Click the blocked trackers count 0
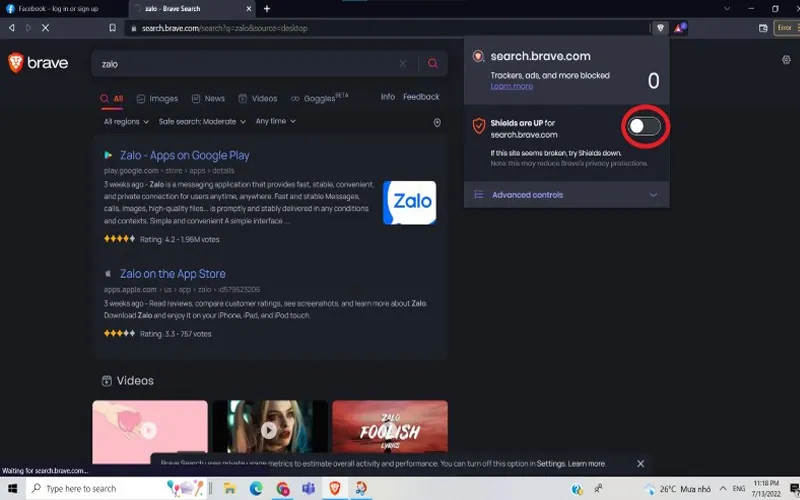Image resolution: width=800 pixels, height=500 pixels. click(653, 81)
